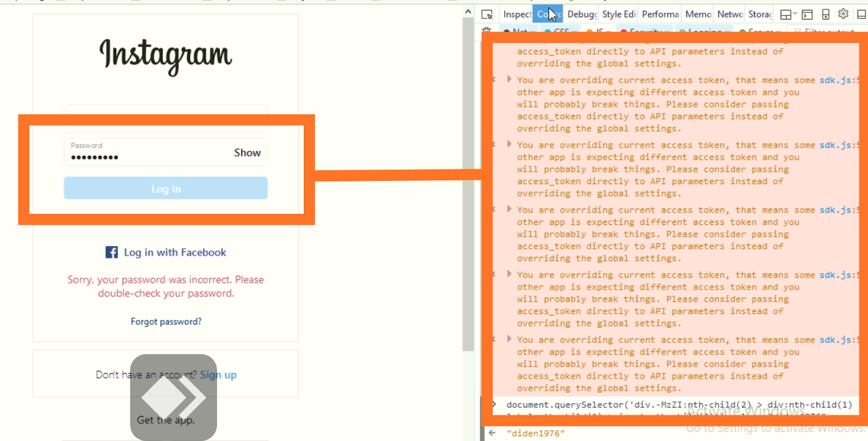Open the Forgot password? link
Viewport: 868px width, 441px height.
click(x=166, y=322)
